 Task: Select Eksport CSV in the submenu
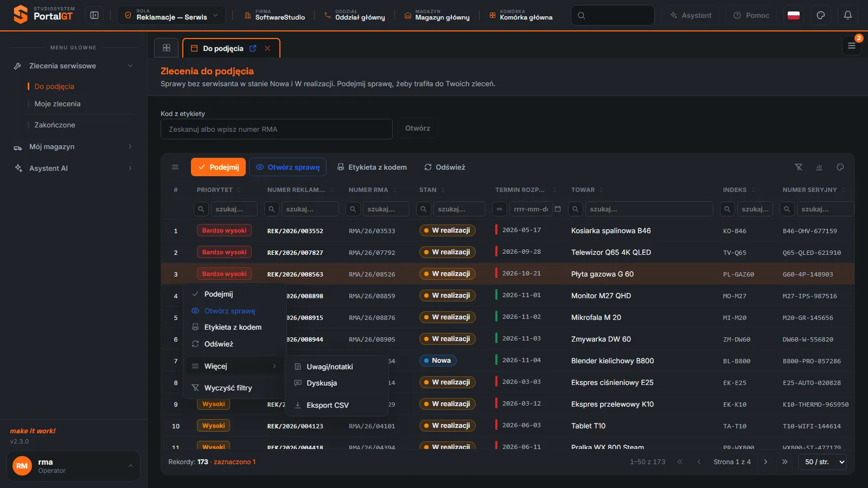(337, 405)
